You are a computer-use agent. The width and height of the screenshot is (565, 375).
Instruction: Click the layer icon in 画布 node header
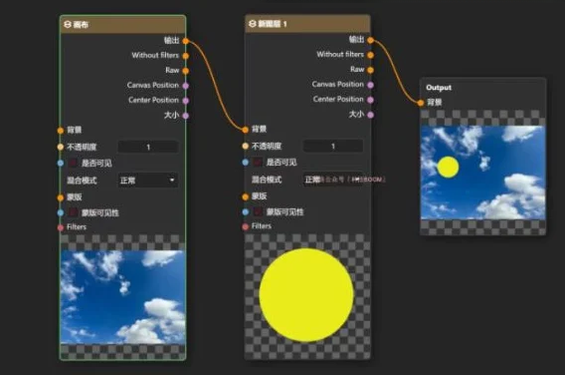click(x=67, y=24)
